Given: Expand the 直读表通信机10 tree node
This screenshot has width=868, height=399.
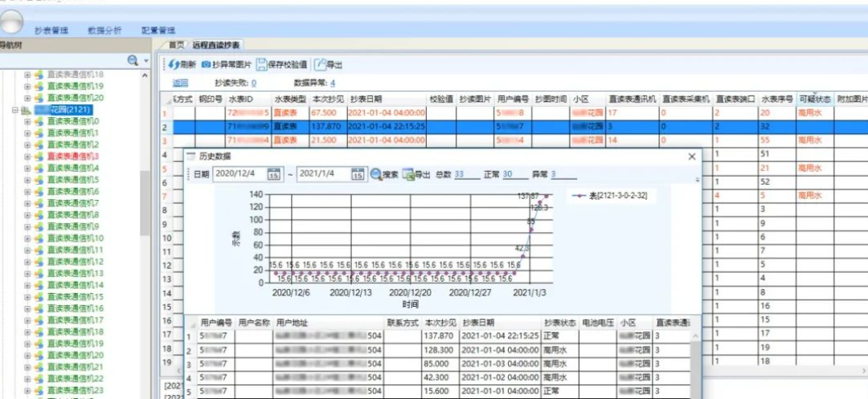Looking at the screenshot, I should pyautogui.click(x=27, y=238).
